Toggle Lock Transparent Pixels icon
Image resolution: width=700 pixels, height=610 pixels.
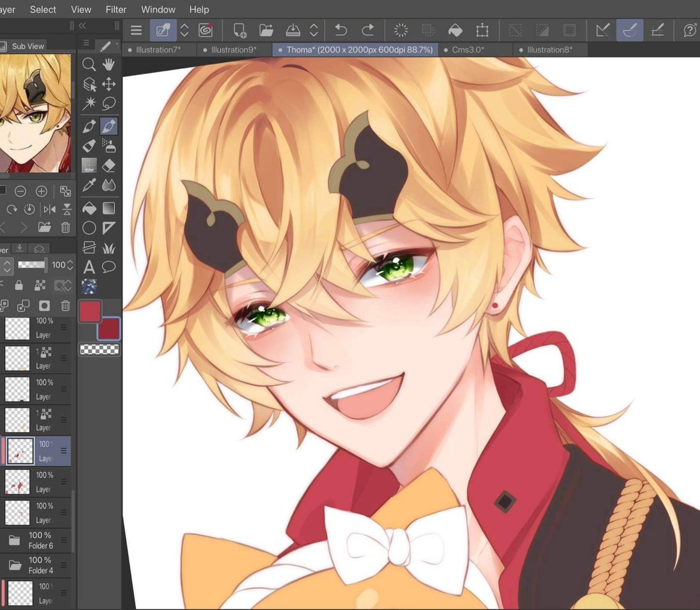(x=40, y=285)
